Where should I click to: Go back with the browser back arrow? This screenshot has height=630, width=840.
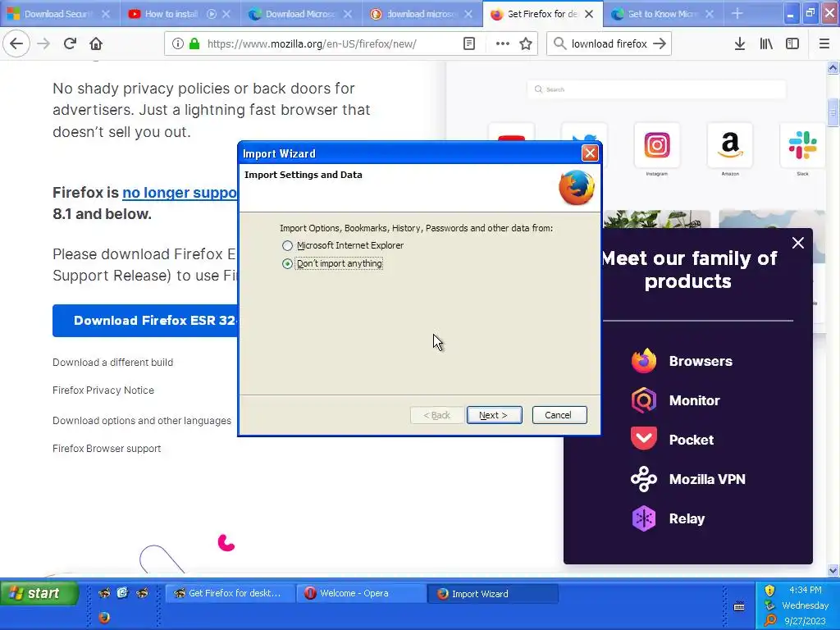click(16, 43)
